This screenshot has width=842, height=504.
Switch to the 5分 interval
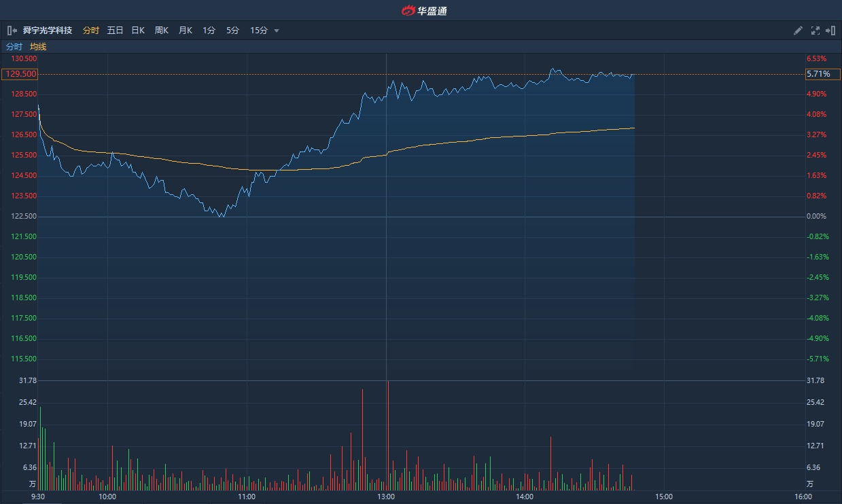(x=232, y=31)
